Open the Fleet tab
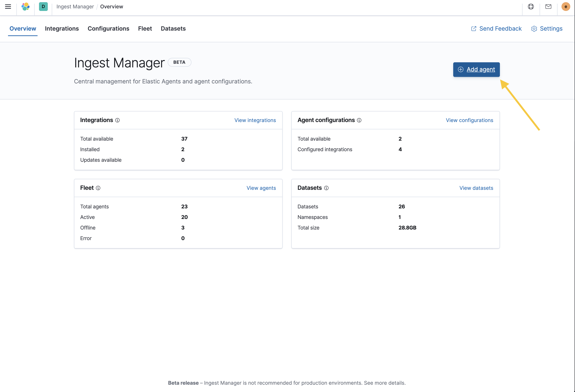Viewport: 575px width, 392px height. [x=145, y=29]
